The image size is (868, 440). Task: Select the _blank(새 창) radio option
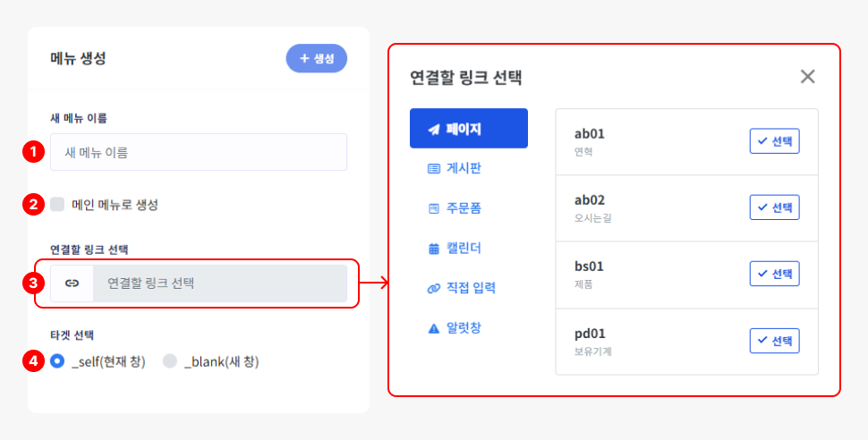[170, 361]
